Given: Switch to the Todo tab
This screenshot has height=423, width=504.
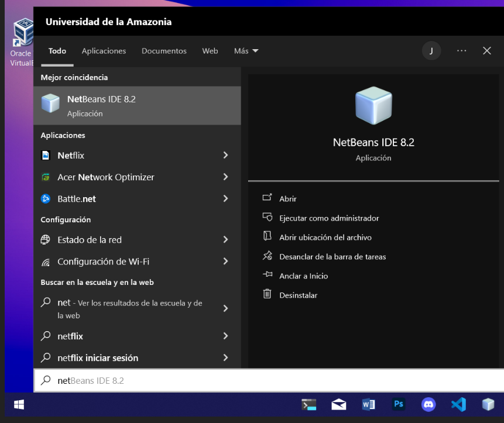Looking at the screenshot, I should 57,51.
